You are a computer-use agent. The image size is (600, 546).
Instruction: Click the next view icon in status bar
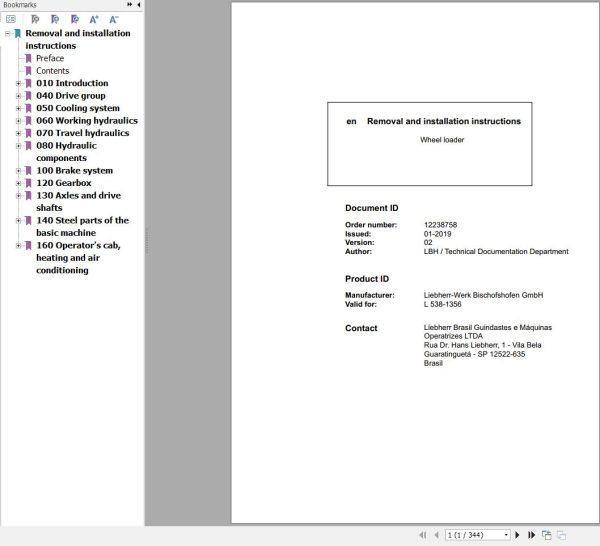tap(546, 535)
